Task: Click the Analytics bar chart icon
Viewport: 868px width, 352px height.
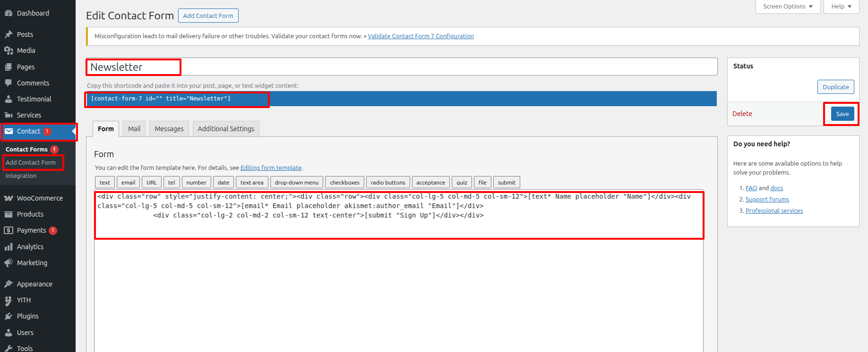Action: (x=9, y=247)
